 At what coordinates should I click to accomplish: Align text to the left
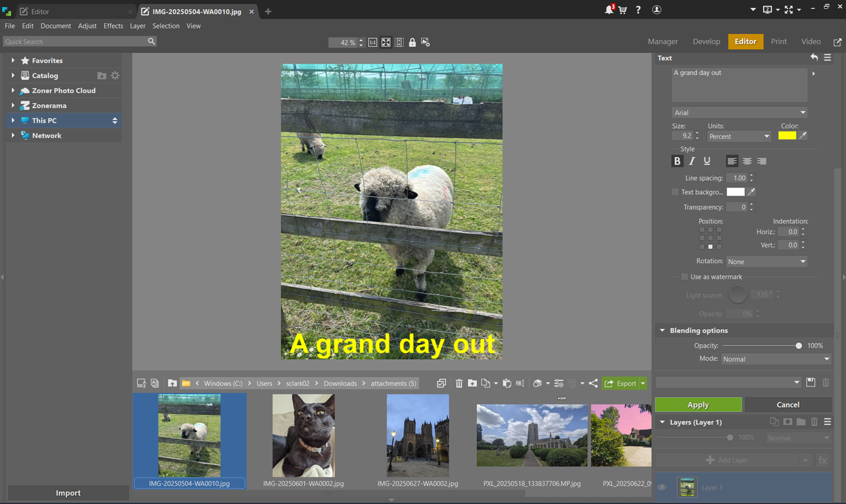tap(732, 161)
